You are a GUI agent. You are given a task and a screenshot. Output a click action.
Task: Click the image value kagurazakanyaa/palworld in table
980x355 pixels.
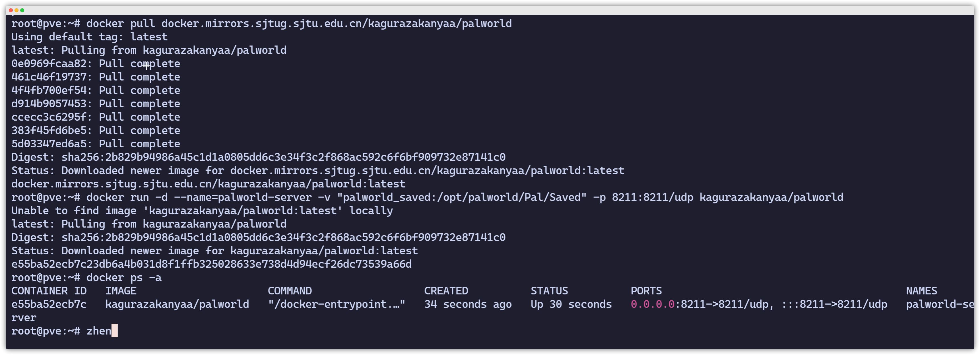pyautogui.click(x=177, y=304)
